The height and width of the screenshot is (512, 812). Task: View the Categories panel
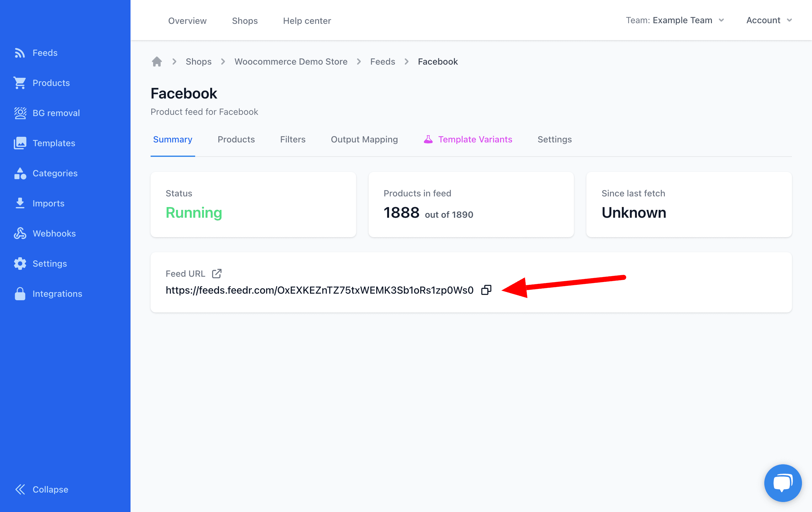pyautogui.click(x=55, y=173)
